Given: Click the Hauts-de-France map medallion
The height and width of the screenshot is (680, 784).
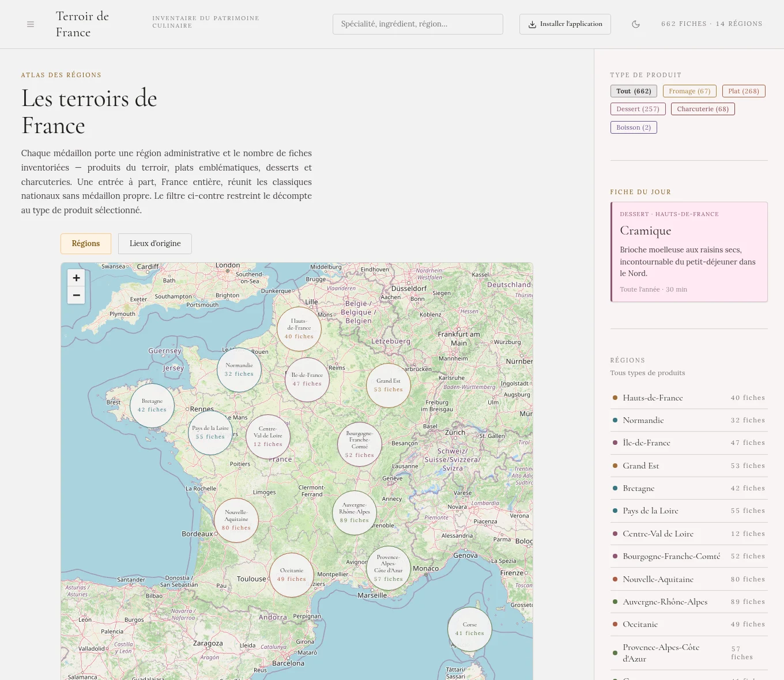Looking at the screenshot, I should tap(299, 329).
